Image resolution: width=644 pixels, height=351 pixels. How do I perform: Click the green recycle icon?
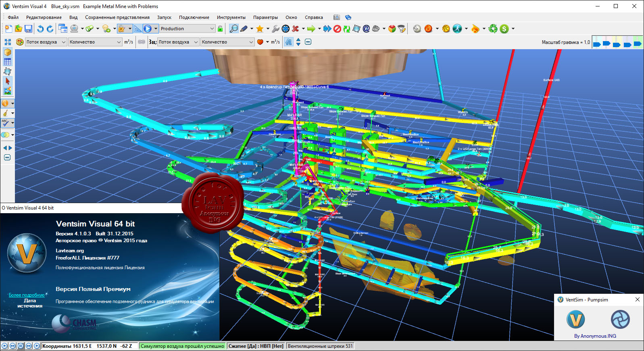point(493,29)
